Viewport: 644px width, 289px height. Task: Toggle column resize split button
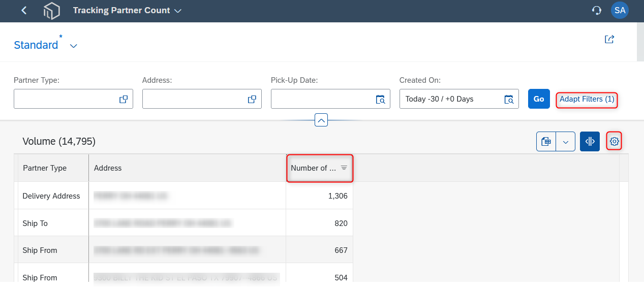[x=590, y=142]
